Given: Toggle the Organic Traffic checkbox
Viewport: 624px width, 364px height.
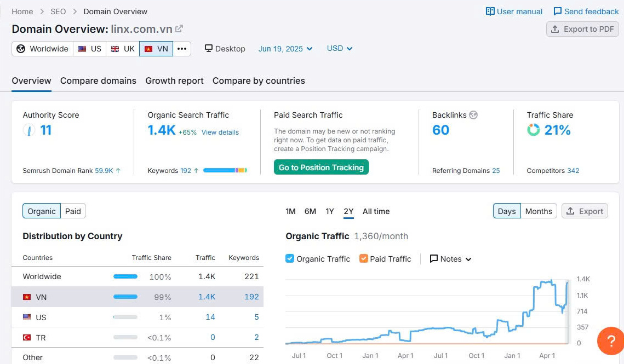Looking at the screenshot, I should [x=290, y=258].
